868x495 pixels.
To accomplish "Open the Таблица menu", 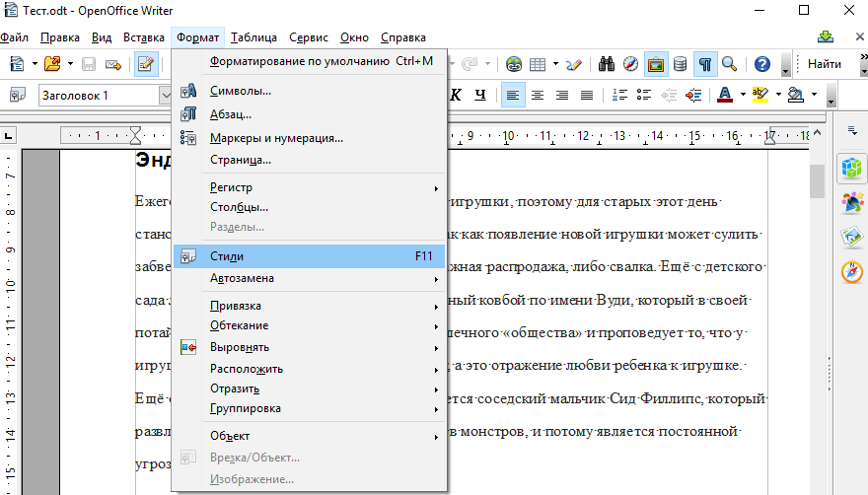I will coord(253,37).
